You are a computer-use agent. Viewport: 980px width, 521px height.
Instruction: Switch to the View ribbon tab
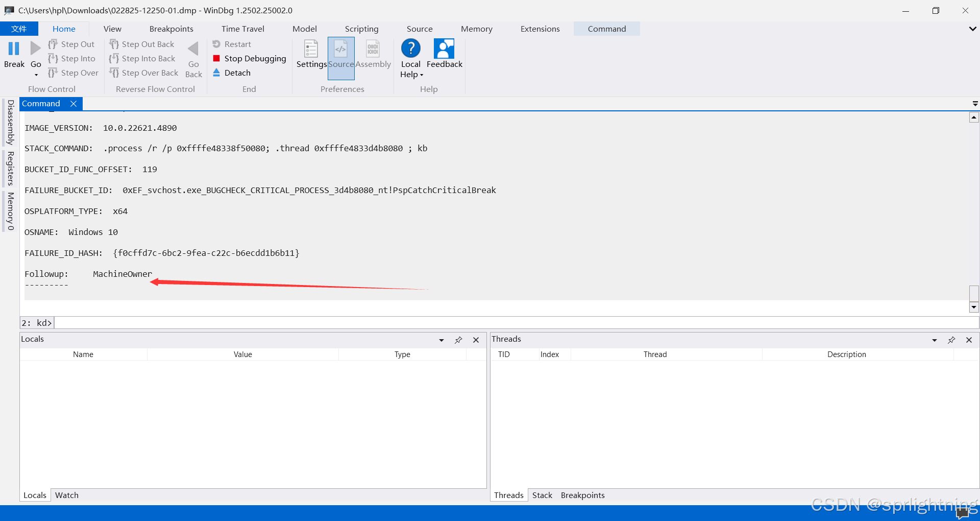(x=112, y=29)
